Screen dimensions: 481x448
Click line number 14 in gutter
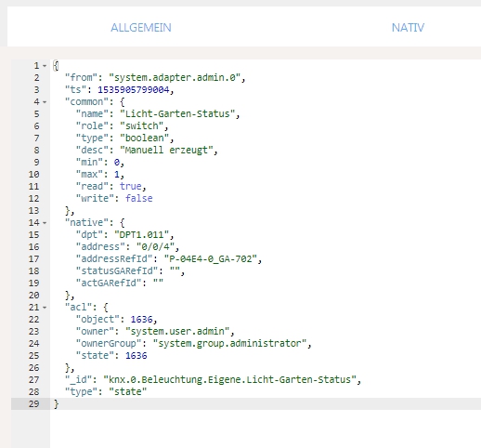tap(34, 223)
